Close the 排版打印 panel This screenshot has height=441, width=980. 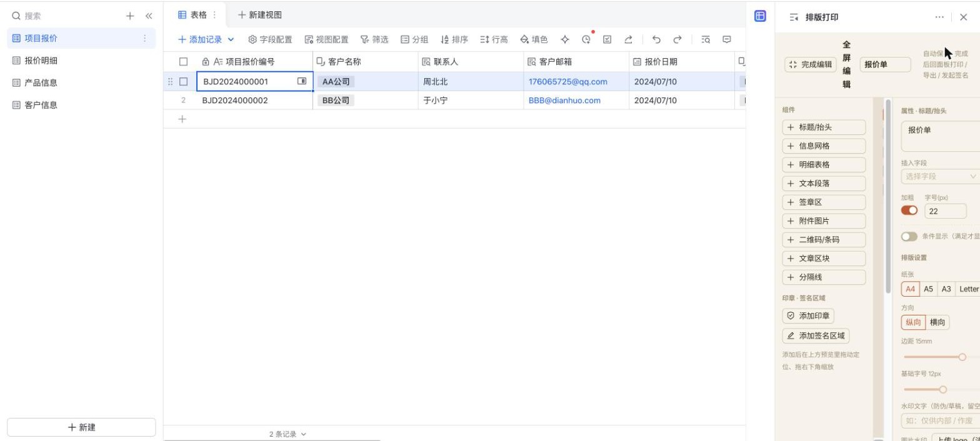pos(963,17)
